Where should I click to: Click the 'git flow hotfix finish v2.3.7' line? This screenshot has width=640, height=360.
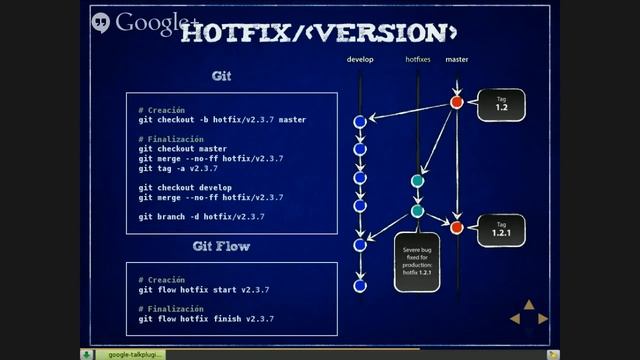tap(206, 319)
